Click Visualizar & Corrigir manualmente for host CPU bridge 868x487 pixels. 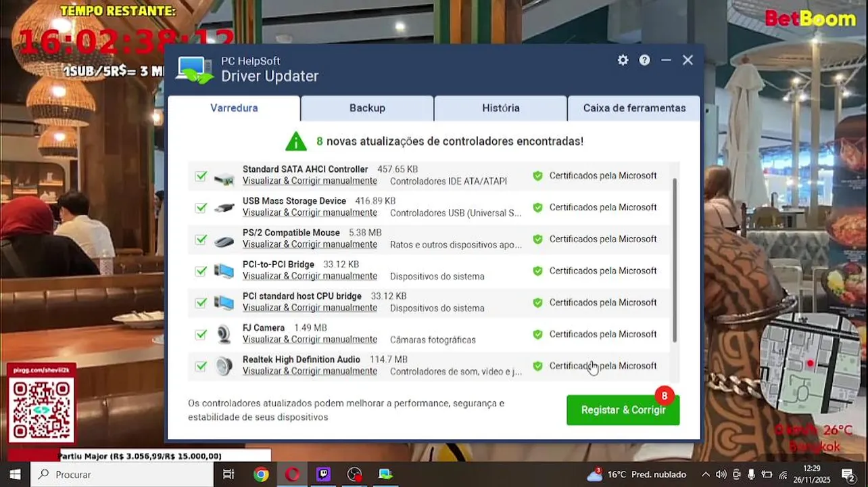[x=310, y=308]
